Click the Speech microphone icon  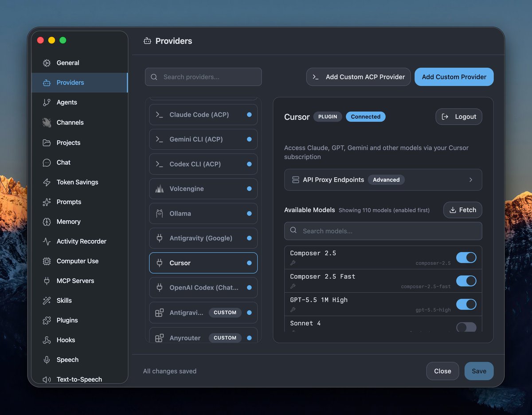click(47, 360)
